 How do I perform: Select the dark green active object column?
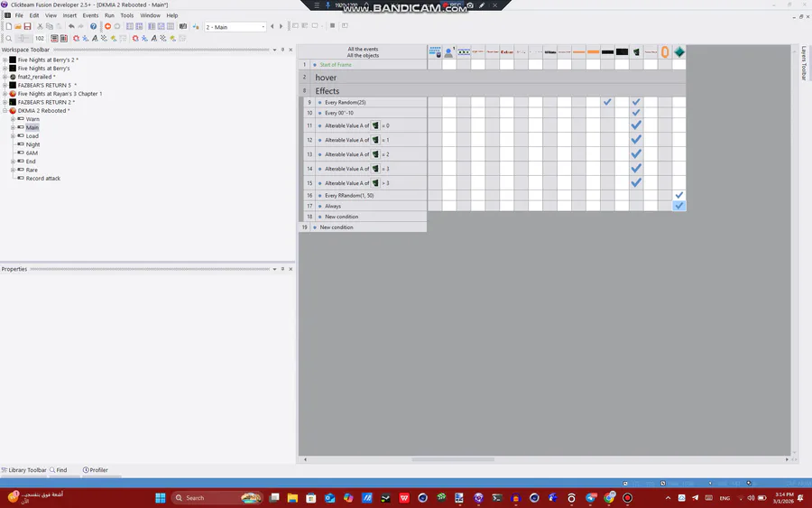click(x=636, y=51)
